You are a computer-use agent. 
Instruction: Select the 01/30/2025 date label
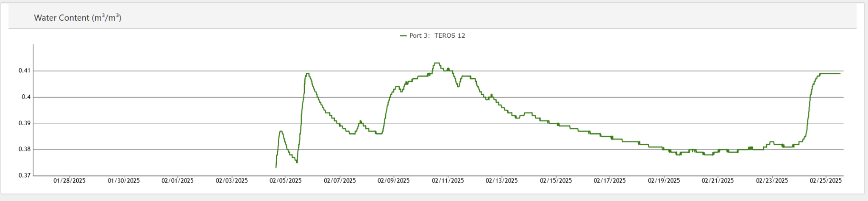[124, 181]
